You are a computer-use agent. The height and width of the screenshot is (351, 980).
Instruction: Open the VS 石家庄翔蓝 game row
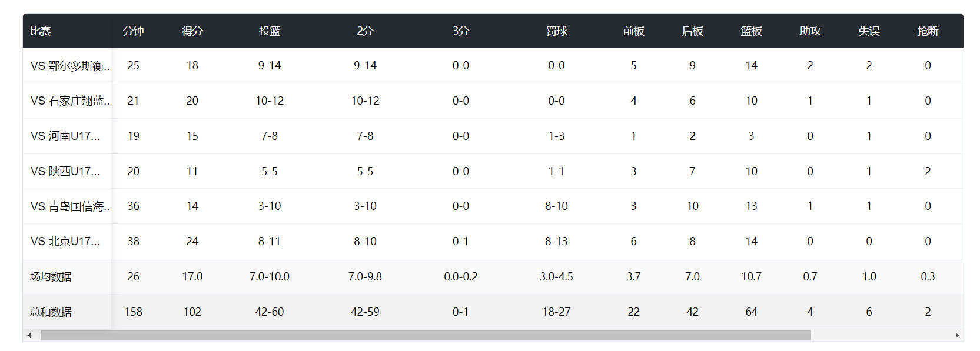[71, 101]
